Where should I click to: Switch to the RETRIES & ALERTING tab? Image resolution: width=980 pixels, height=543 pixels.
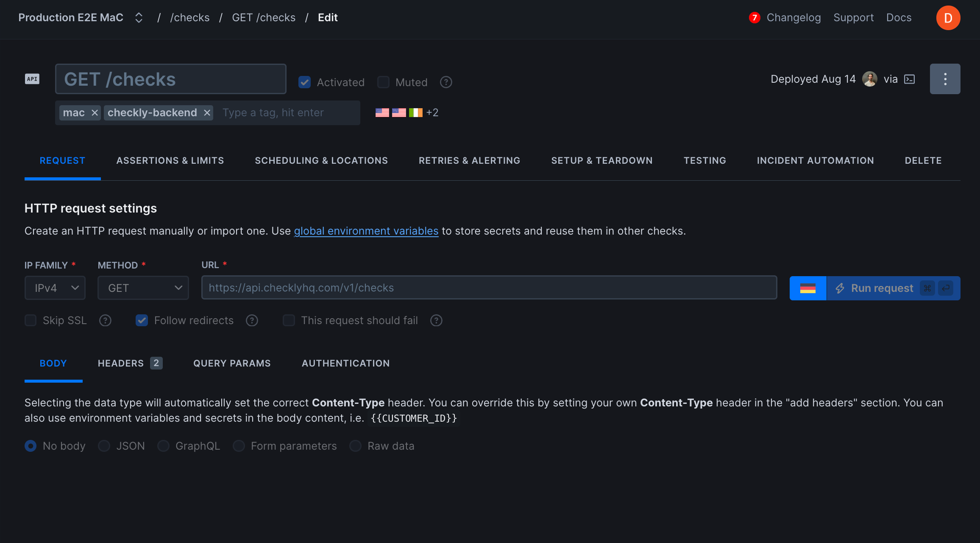(x=469, y=160)
